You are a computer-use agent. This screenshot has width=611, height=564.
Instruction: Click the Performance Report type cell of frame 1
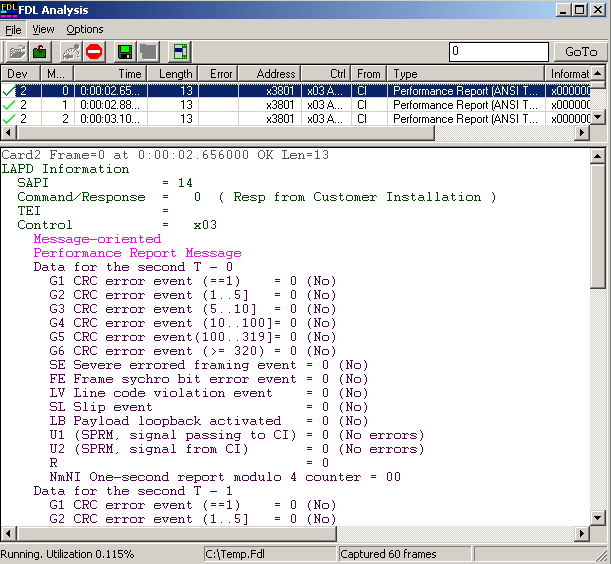coord(466,104)
